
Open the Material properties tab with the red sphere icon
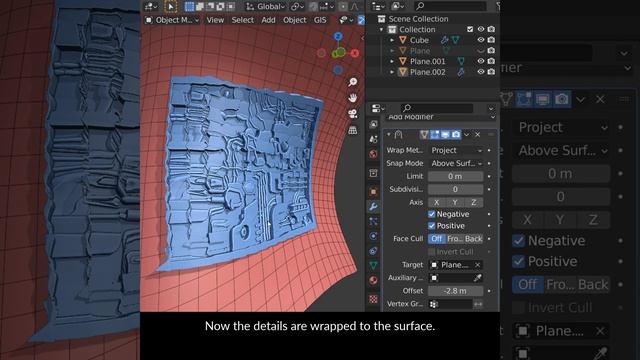(373, 280)
